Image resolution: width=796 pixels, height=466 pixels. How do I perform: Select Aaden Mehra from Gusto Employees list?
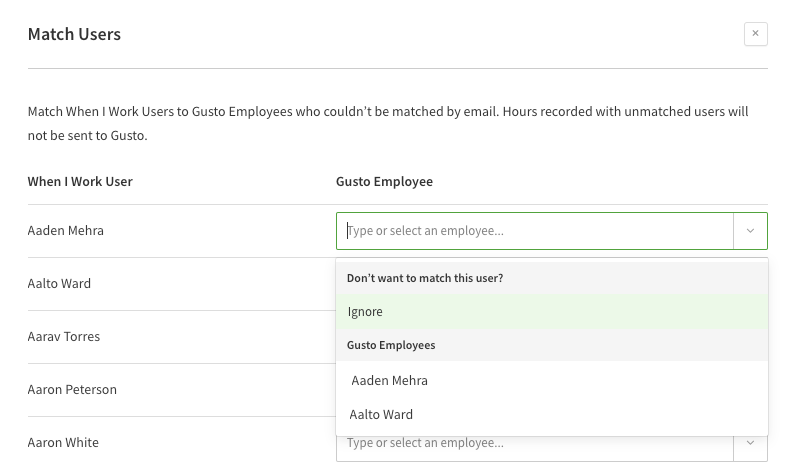click(x=552, y=381)
